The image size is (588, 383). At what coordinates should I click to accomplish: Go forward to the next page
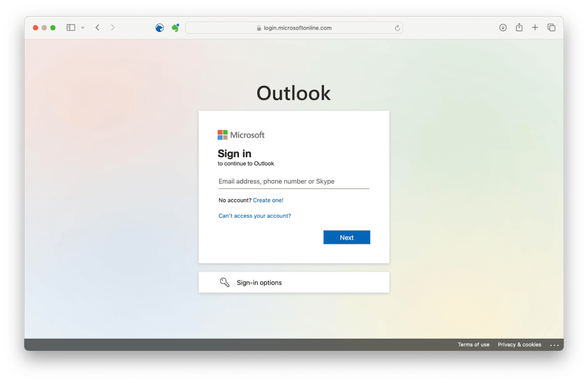click(113, 28)
